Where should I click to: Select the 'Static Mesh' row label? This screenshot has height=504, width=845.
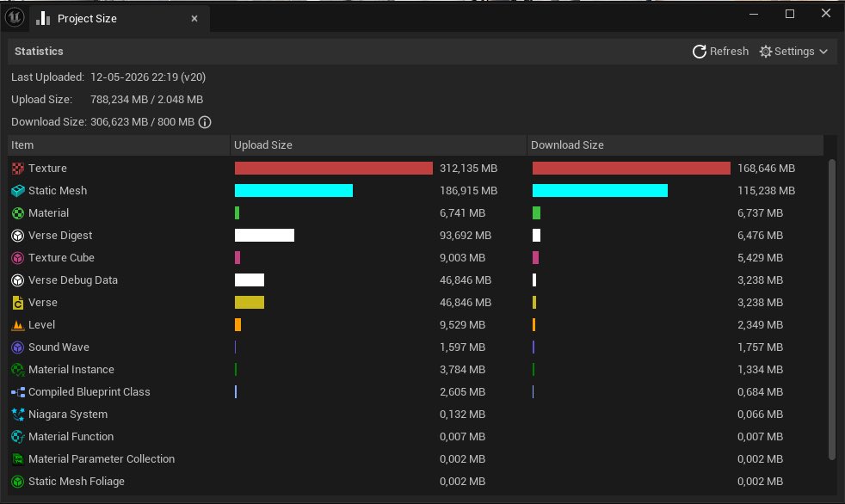[x=58, y=191]
